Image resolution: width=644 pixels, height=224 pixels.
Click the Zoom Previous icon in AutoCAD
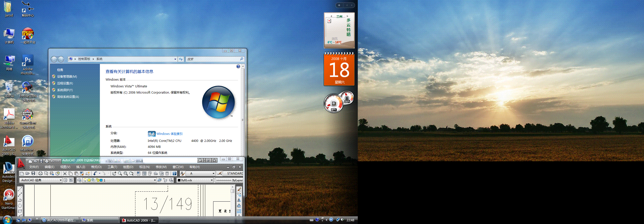(x=131, y=173)
